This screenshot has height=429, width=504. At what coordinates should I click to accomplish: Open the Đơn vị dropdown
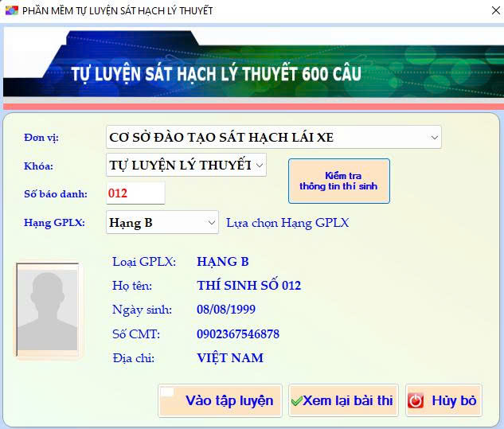pos(274,137)
